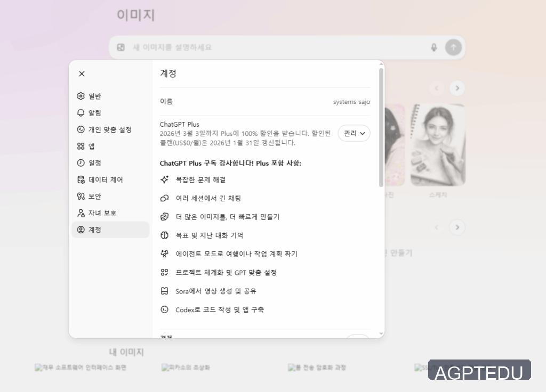The width and height of the screenshot is (546, 392).
Task: Open the 일정 settings tab
Action: [x=110, y=163]
